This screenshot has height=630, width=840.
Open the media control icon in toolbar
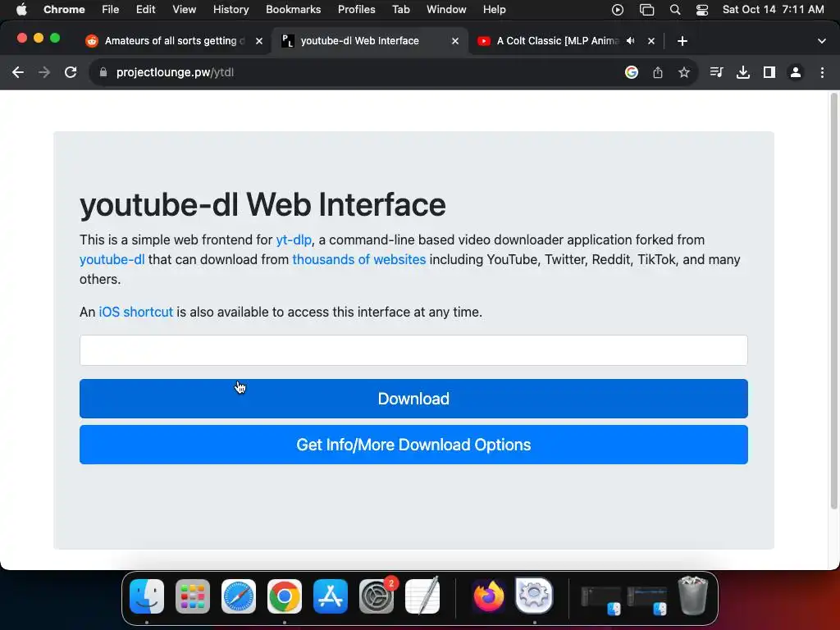pyautogui.click(x=716, y=72)
